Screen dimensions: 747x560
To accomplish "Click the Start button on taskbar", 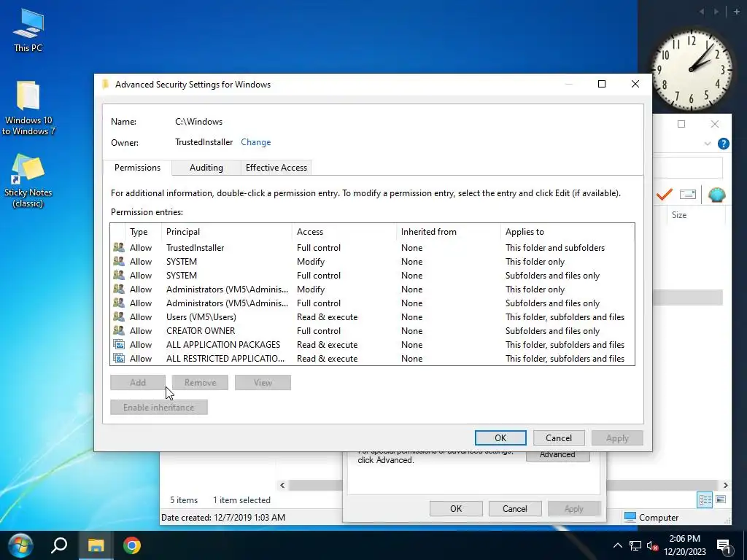I will [x=20, y=545].
